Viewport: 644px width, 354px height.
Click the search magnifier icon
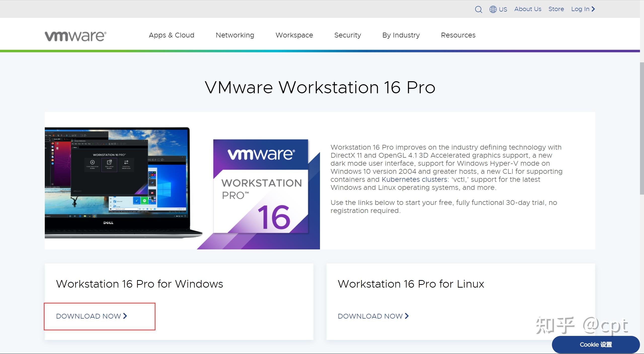tap(478, 9)
